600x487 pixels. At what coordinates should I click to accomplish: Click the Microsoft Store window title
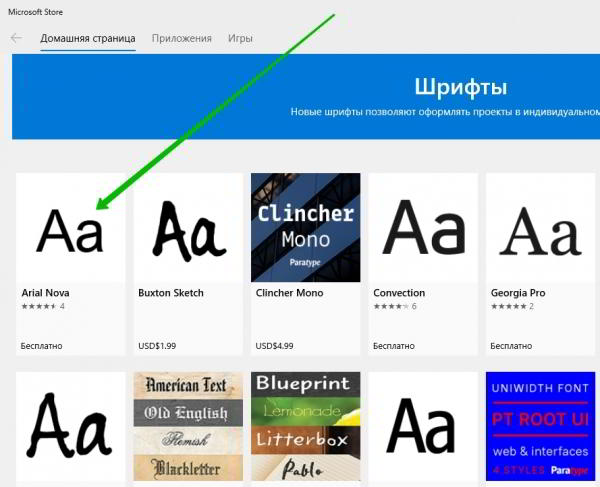coord(36,12)
